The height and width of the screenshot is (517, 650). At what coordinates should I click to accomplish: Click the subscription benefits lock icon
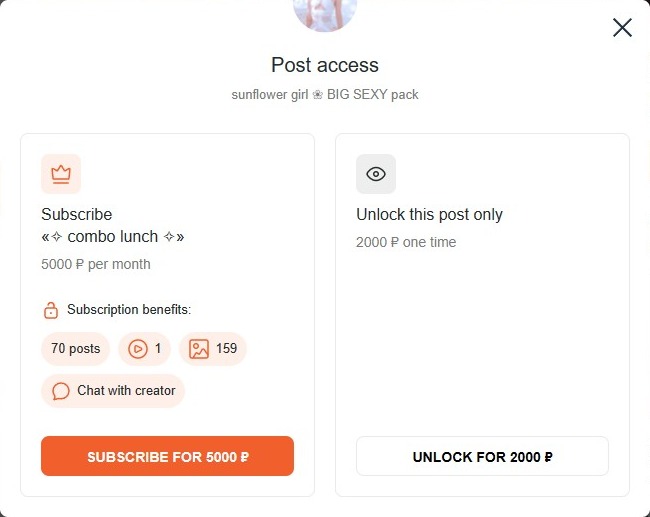(x=51, y=310)
